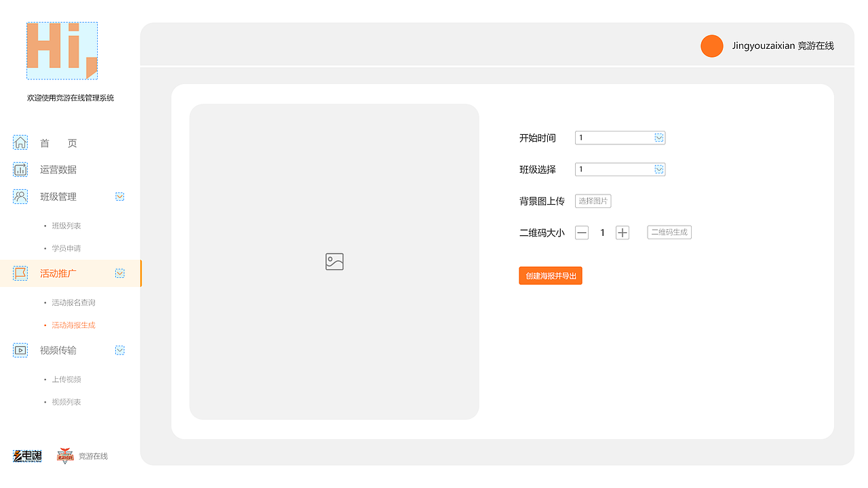Go to 活动报名查询 submenu

[73, 302]
